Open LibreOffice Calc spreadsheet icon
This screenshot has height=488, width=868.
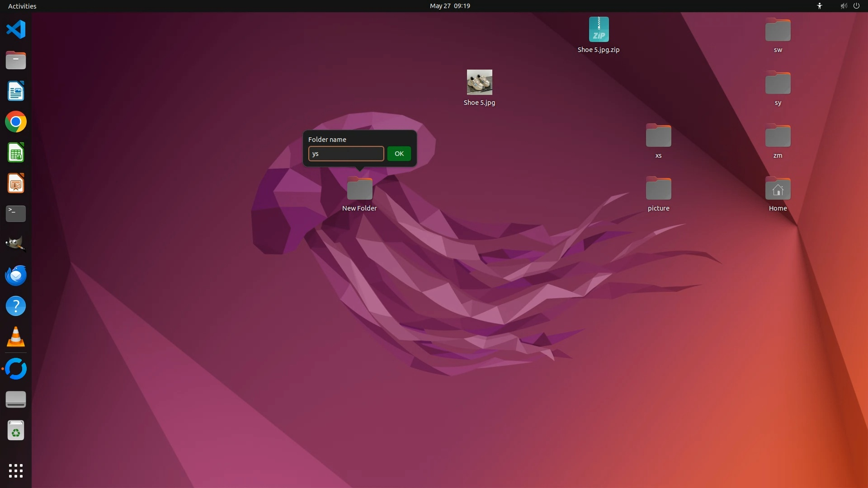16,153
